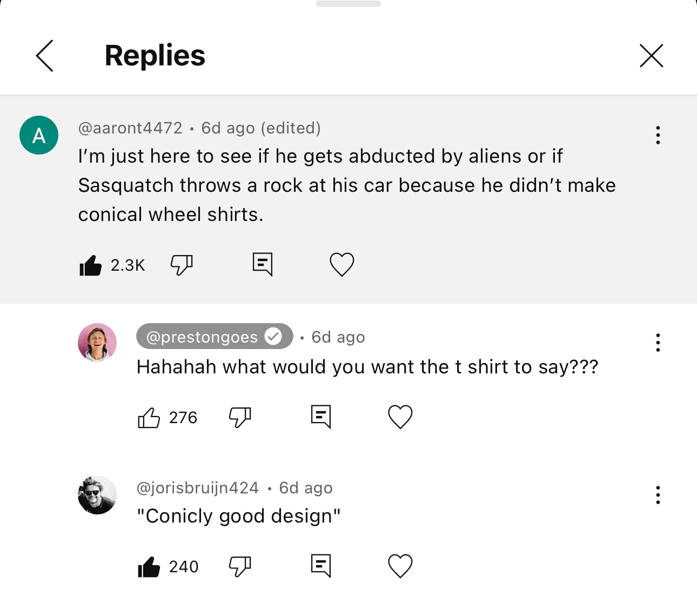Dislike the prestongoes reply
This screenshot has height=616, width=697.
[240, 417]
